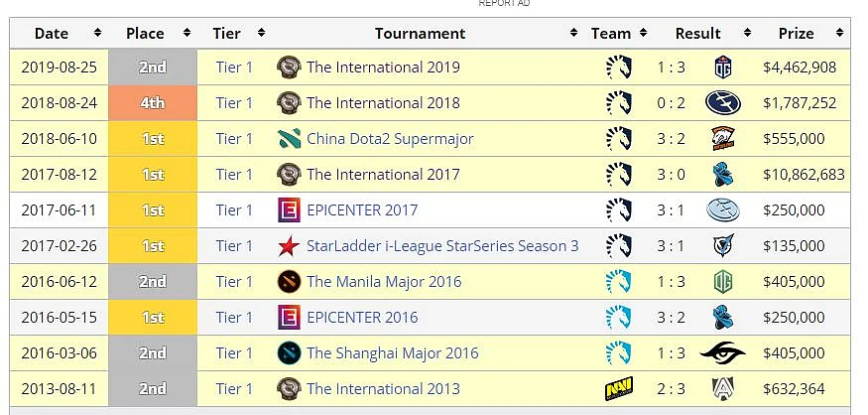The height and width of the screenshot is (415, 868).
Task: Sort by Result column arrows
Action: (747, 33)
